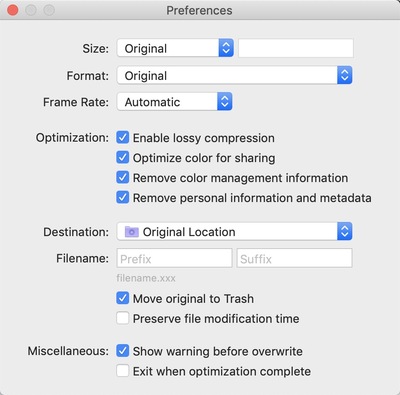
Task: Click the filename.xxx preview text
Action: click(146, 278)
